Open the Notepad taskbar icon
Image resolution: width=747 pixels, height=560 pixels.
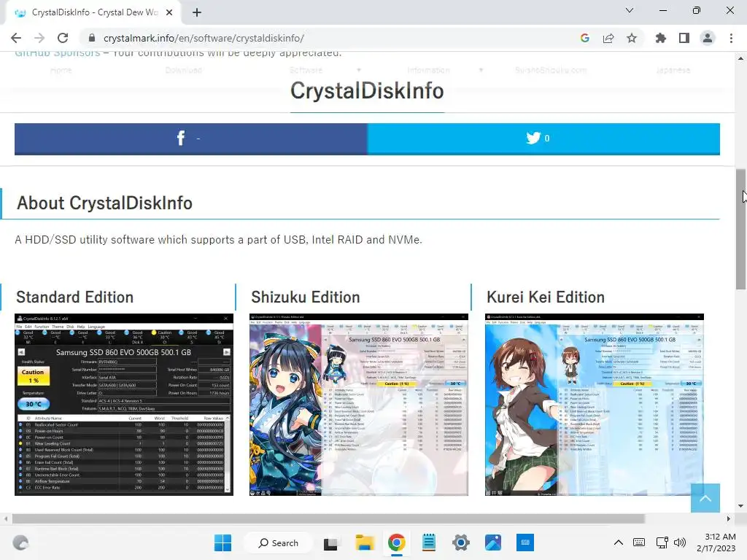[x=429, y=542]
